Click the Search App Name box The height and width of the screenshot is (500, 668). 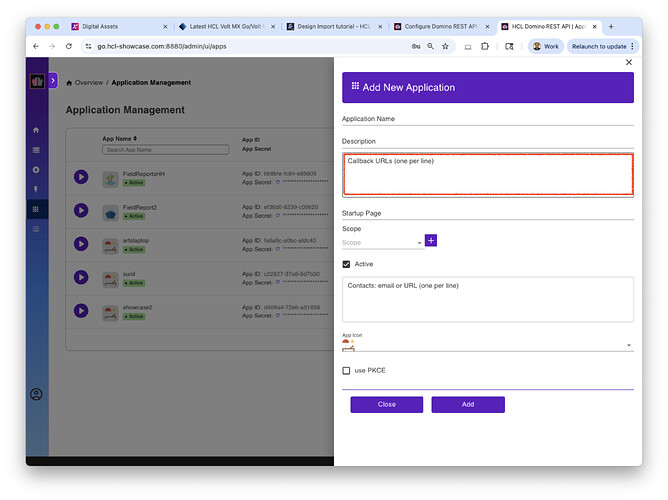[x=165, y=150]
